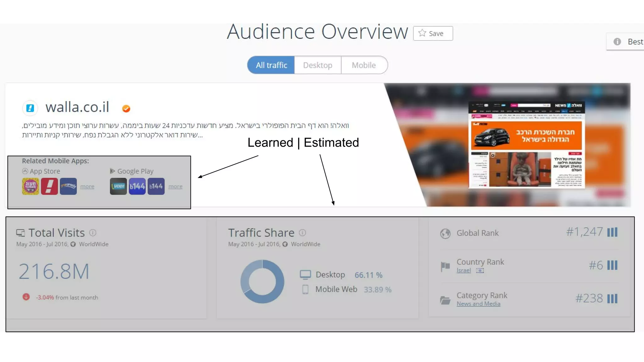
Task: Open the first dark Google Play app icon
Action: 118,186
